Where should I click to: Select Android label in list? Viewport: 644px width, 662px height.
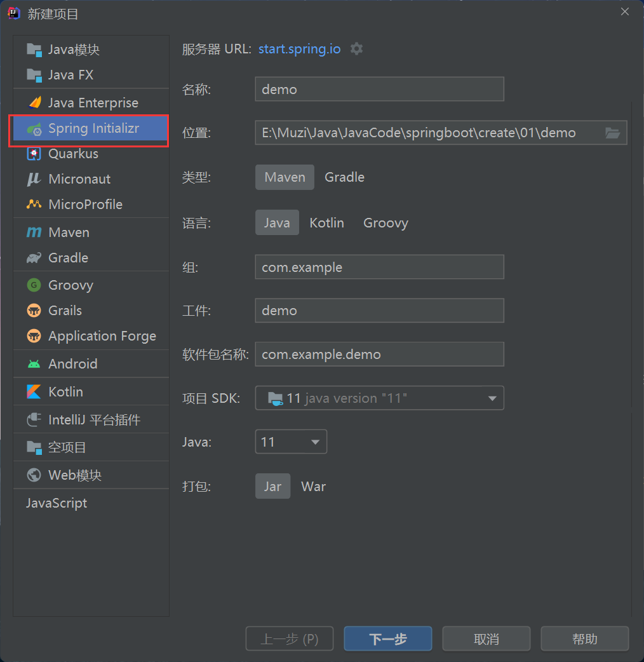point(73,364)
